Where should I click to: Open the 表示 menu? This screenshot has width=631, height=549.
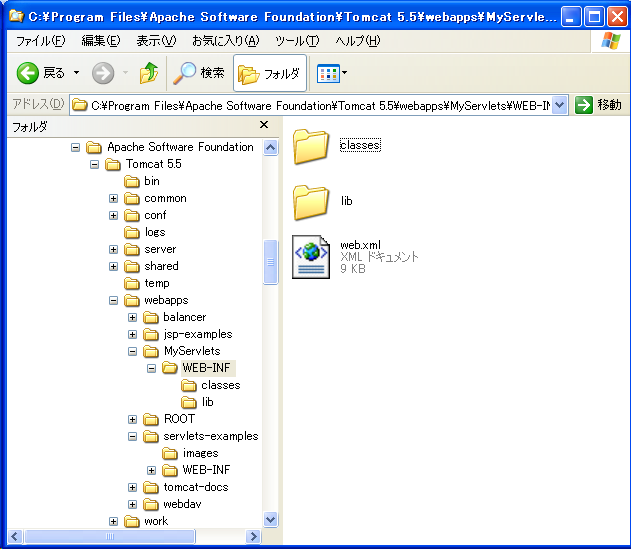point(156,41)
